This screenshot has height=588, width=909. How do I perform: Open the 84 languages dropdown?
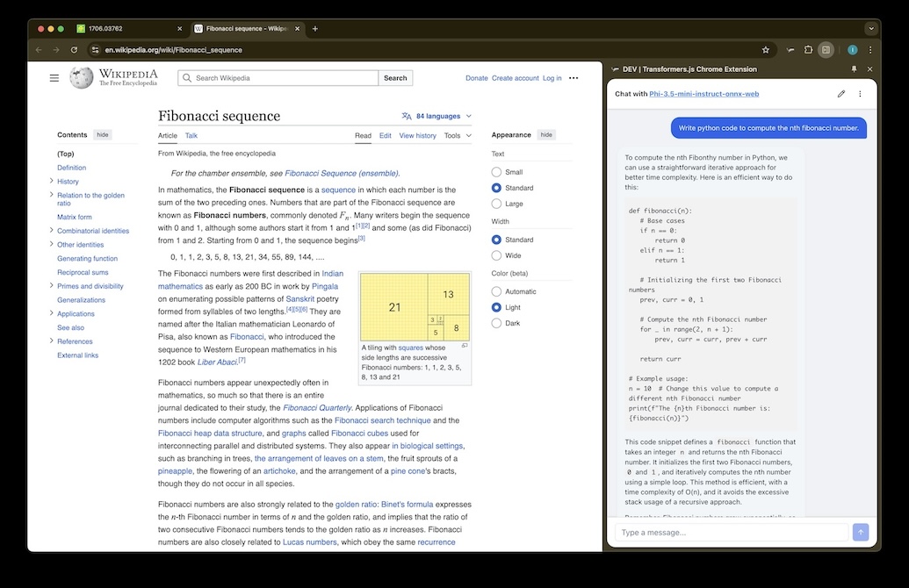(436, 115)
